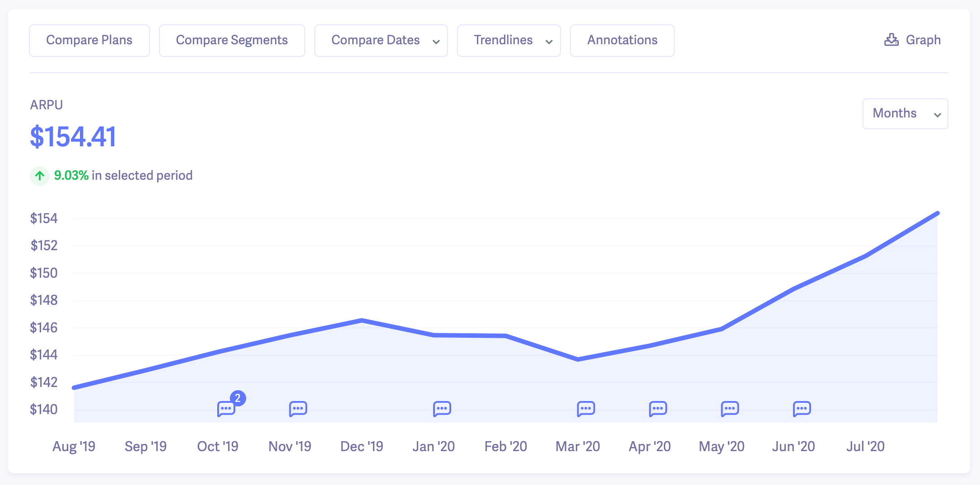The height and width of the screenshot is (485, 980).
Task: Click the Dec '19 peak on chart line
Action: click(362, 320)
